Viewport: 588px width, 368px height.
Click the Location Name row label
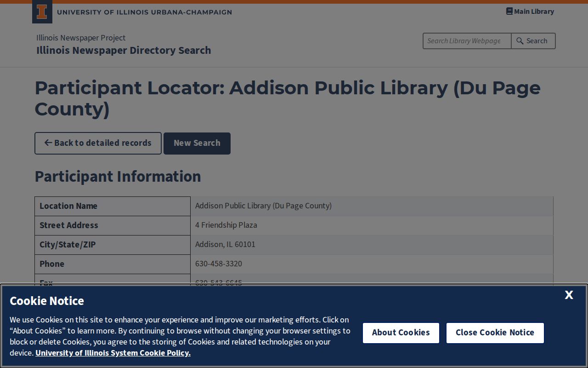[68, 206]
